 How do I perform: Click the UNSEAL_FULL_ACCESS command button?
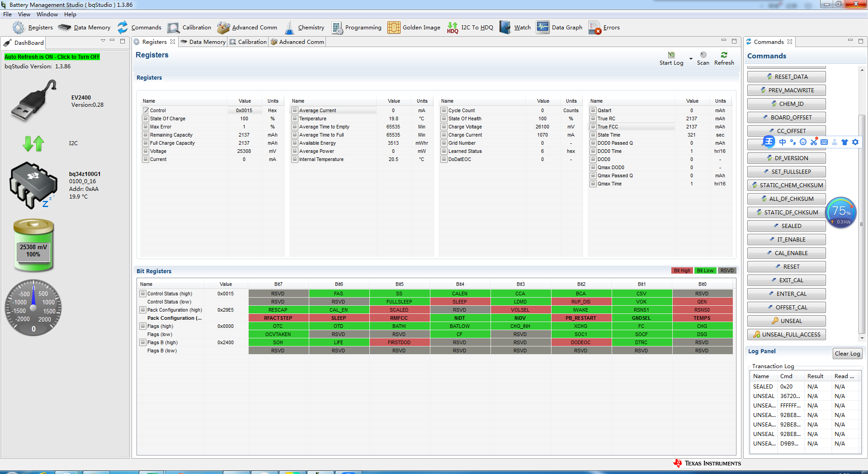[x=787, y=335]
